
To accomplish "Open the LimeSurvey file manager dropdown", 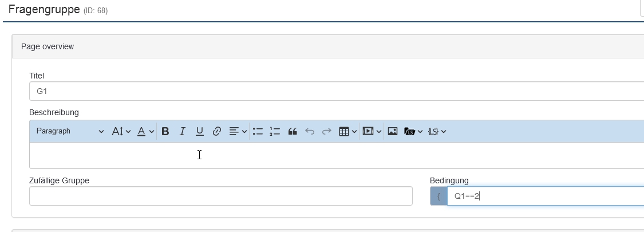I will (x=413, y=131).
